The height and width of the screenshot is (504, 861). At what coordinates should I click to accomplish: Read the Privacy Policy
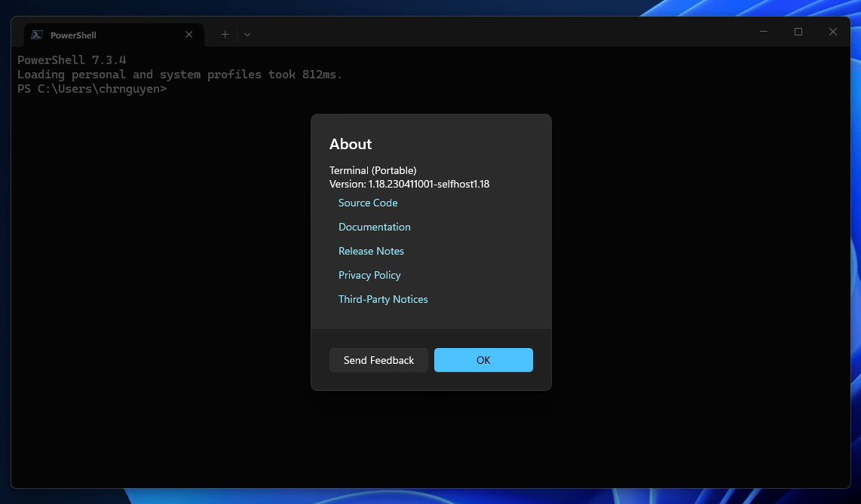369,274
